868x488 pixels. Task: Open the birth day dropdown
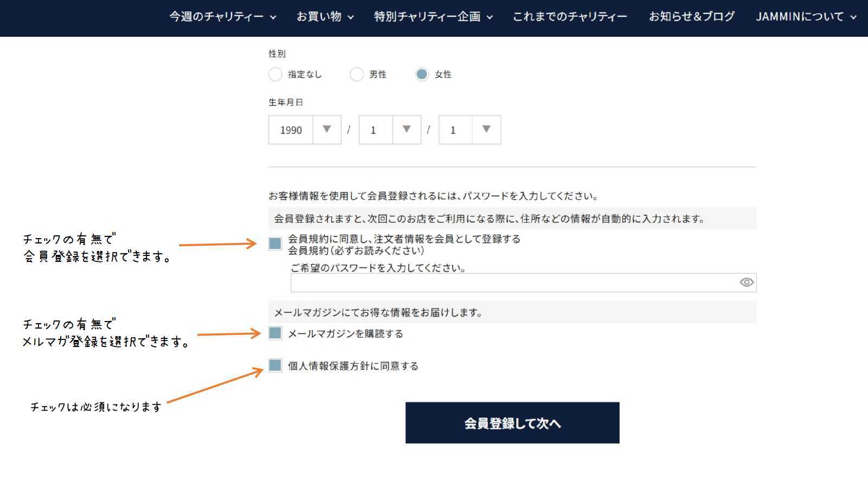click(x=469, y=130)
